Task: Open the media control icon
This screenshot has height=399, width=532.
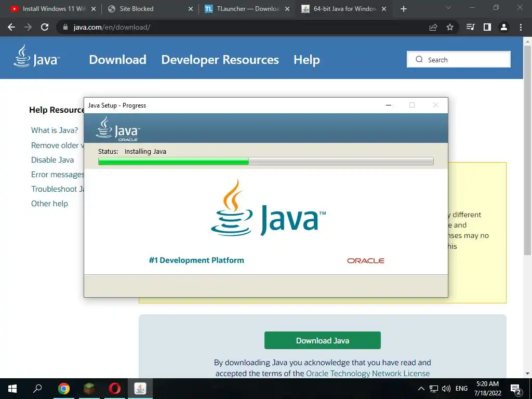Action: [x=471, y=27]
